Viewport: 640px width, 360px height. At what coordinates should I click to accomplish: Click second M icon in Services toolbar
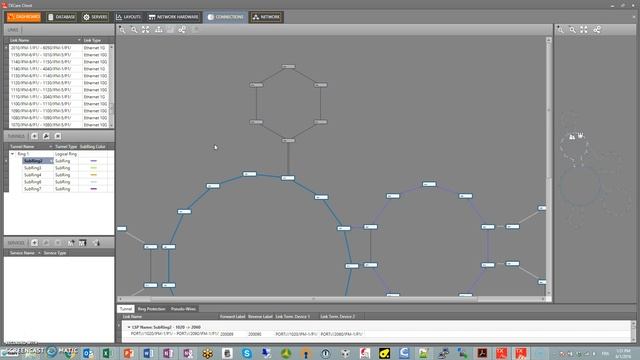pyautogui.click(x=82, y=242)
